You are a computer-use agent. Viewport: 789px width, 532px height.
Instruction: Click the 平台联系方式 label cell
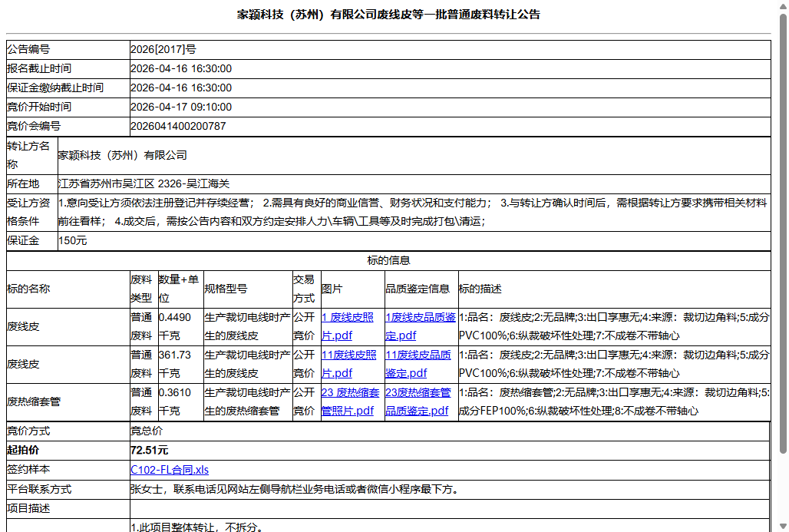tap(68, 489)
